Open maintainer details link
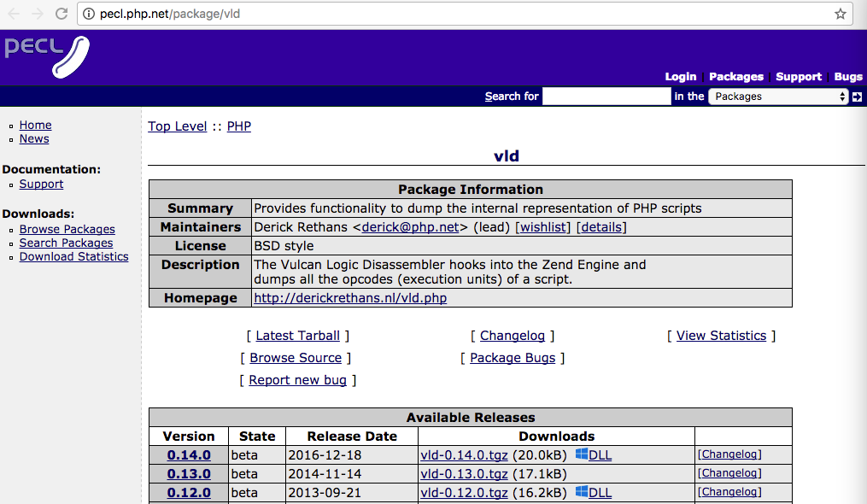 click(601, 227)
